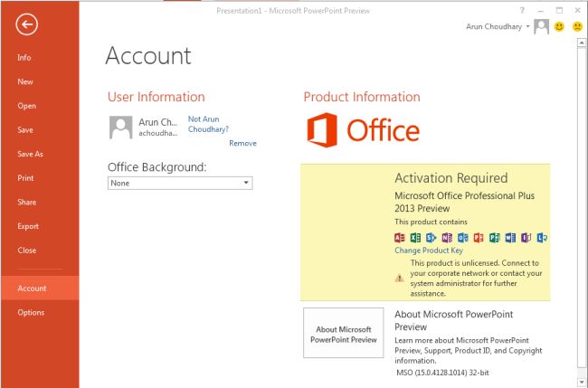This screenshot has width=588, height=388.
Task: Click the 'MSO (15.0.4128.1014) 32-bit' version text
Action: pos(442,373)
